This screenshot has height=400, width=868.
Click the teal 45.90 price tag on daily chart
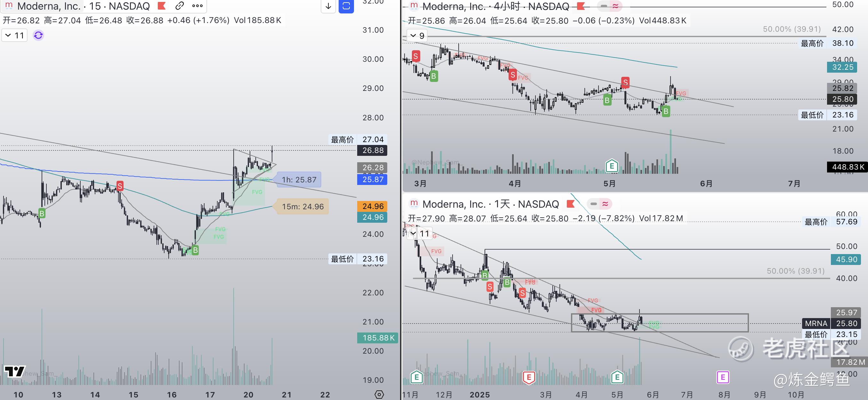click(x=846, y=259)
